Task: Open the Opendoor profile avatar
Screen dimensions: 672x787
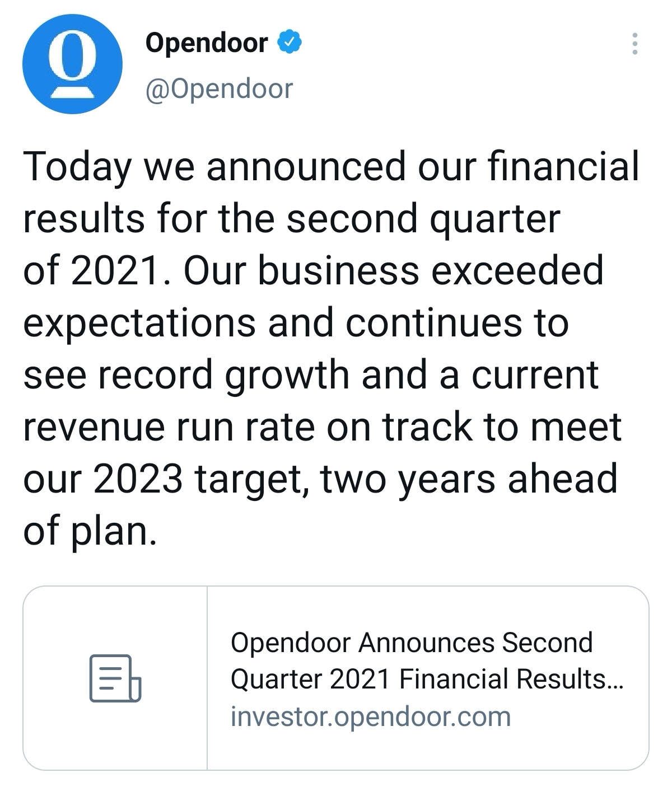Action: tap(72, 64)
